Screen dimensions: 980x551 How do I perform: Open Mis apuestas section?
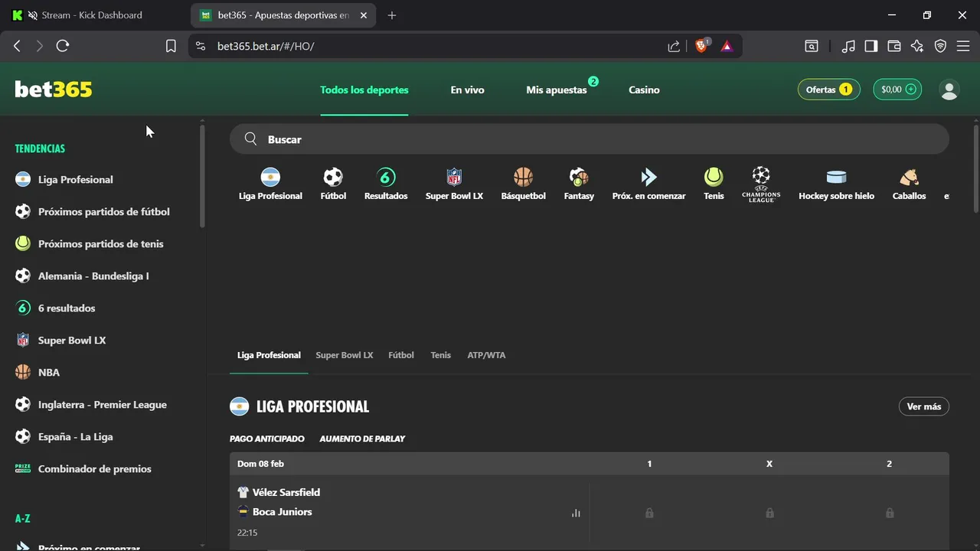point(557,90)
